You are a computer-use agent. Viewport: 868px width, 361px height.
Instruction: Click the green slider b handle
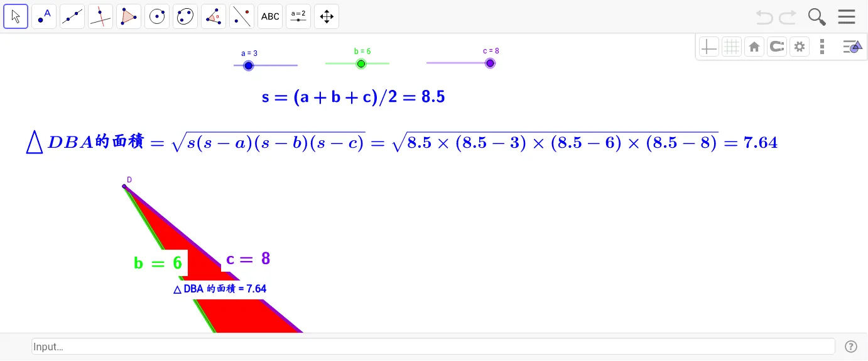coord(361,64)
